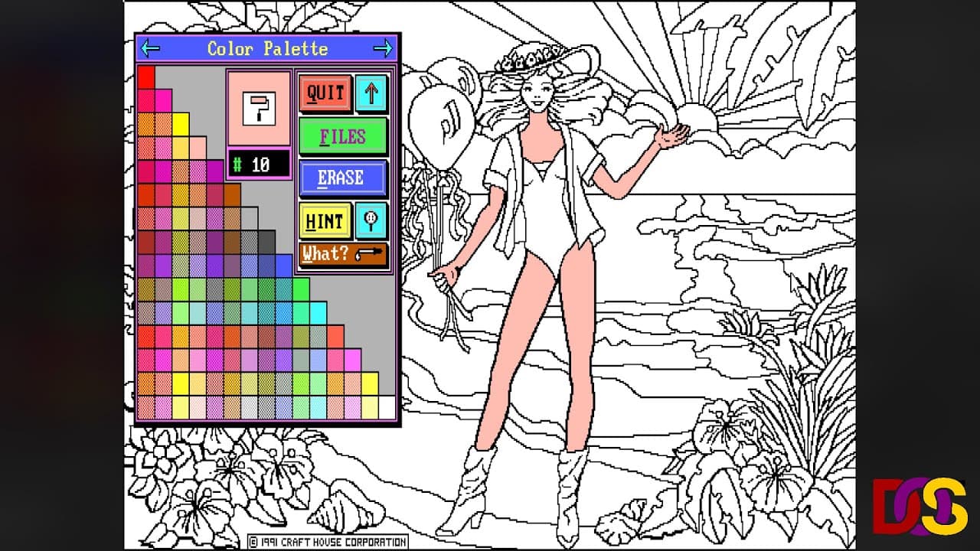Click the red QUIT button
The width and height of the screenshot is (980, 551).
[x=325, y=93]
